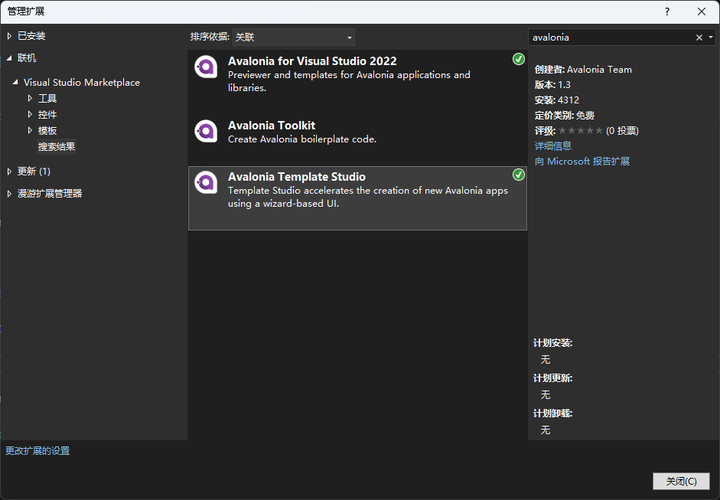Open the 详细信息 link
The width and height of the screenshot is (720, 500).
553,146
